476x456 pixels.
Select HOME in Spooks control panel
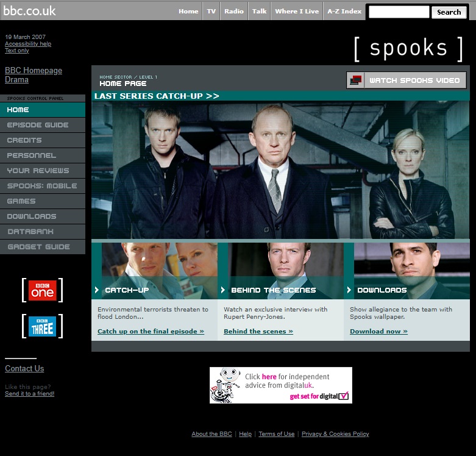coord(43,110)
